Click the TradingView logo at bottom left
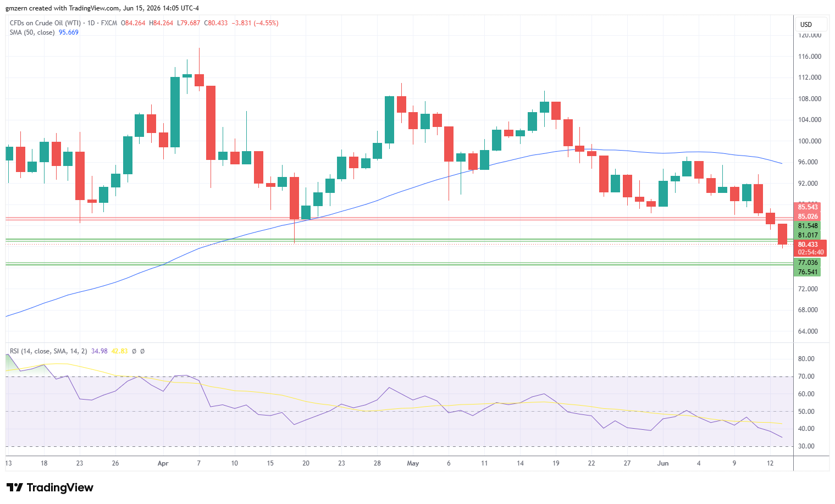The image size is (835, 504). point(49,488)
